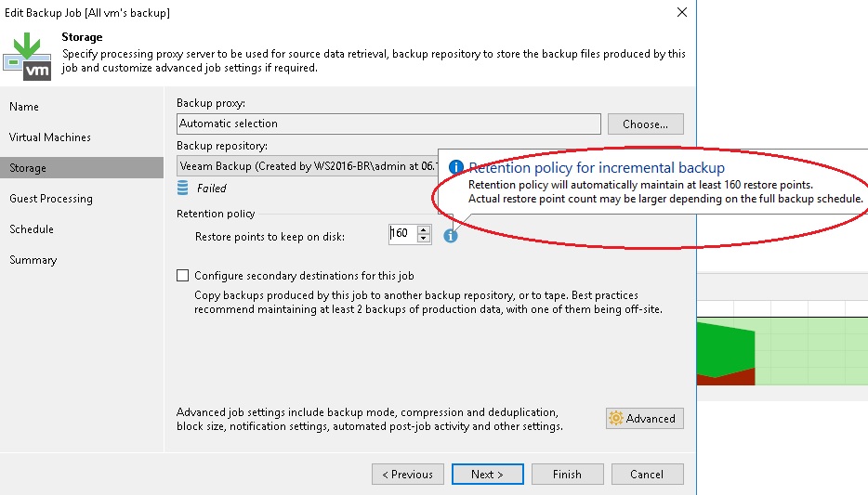Click the 'Failed' repository status text
Viewport: 868px width, 495px height.
(x=212, y=189)
